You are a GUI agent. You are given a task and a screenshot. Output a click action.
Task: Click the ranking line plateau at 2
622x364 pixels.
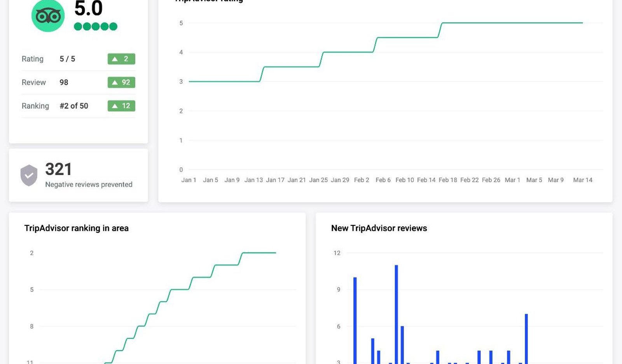click(x=259, y=253)
